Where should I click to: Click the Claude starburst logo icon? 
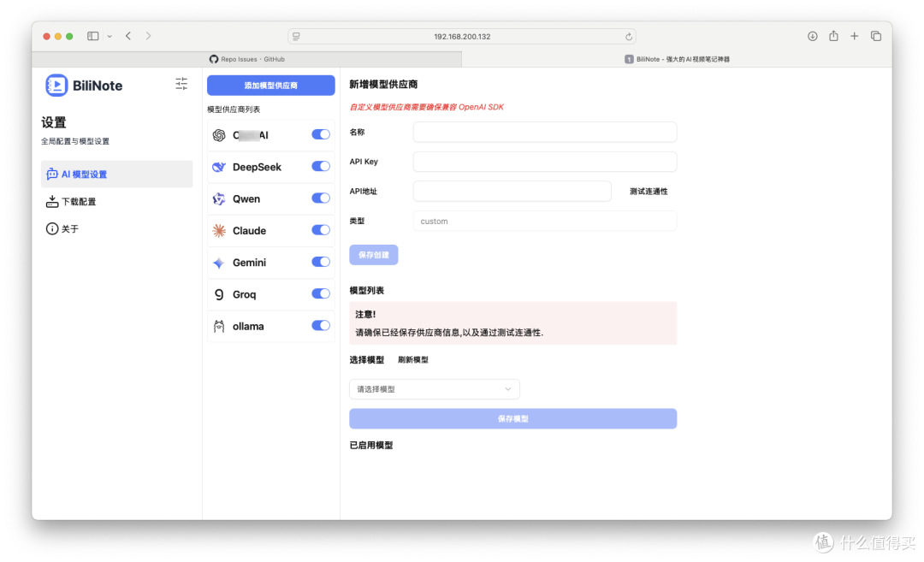[219, 231]
